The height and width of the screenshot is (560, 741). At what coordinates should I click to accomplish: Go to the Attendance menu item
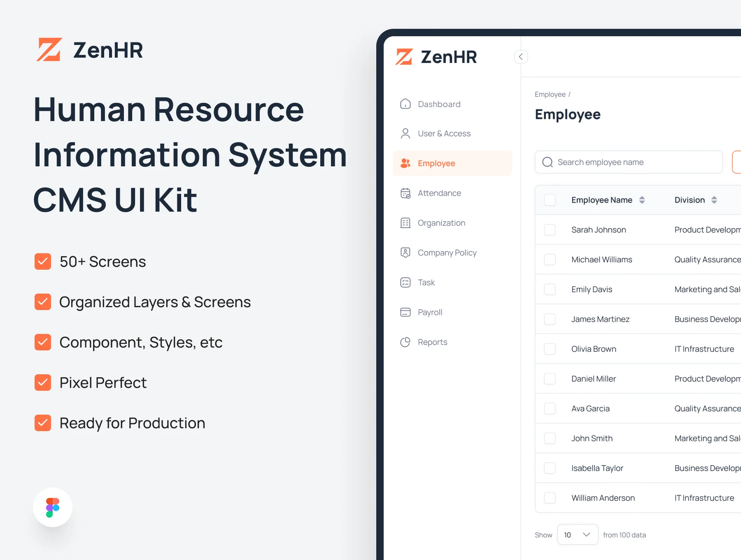click(452, 193)
